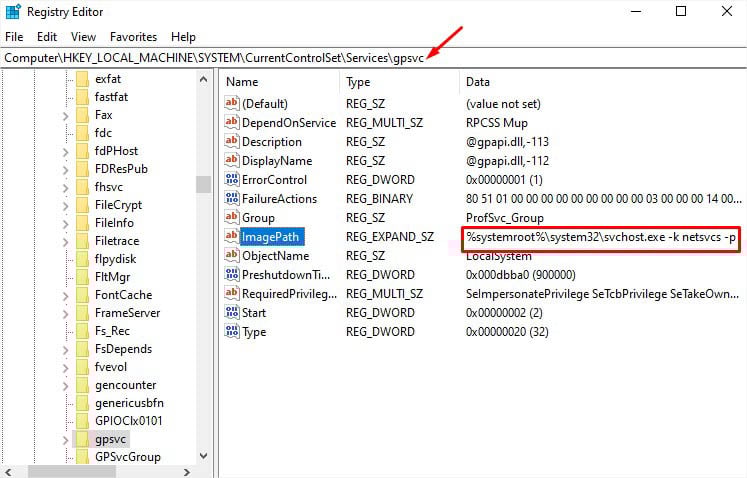
Task: Click the DisplayName string value icon
Action: [232, 160]
